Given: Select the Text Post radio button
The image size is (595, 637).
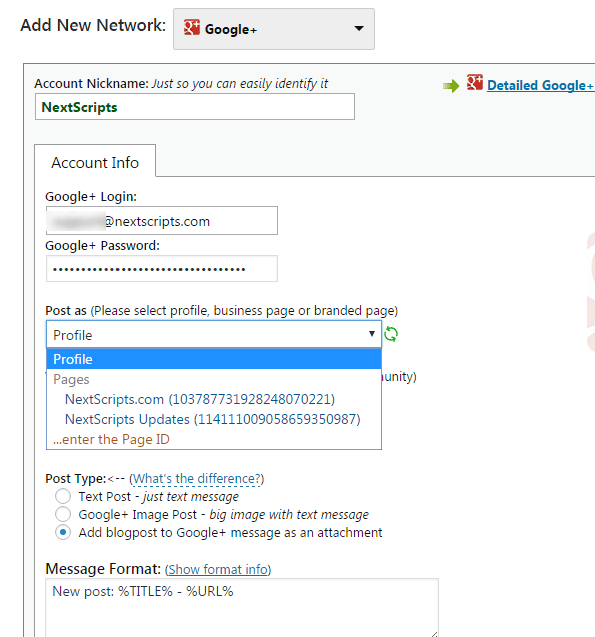Looking at the screenshot, I should click(63, 496).
